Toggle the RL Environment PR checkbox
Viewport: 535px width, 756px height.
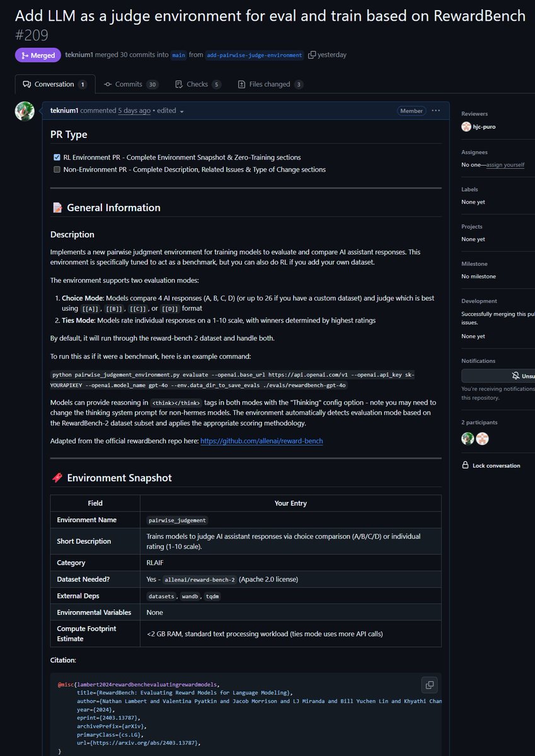pyautogui.click(x=57, y=157)
